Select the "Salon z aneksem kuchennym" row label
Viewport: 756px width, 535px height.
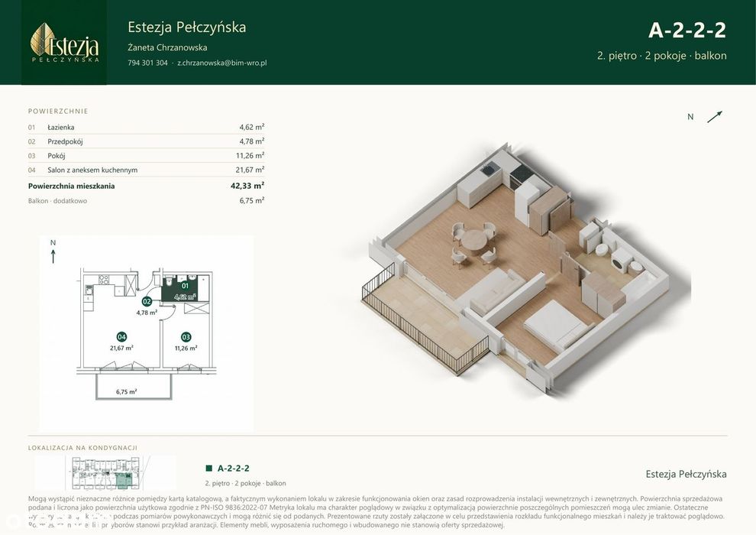92,170
